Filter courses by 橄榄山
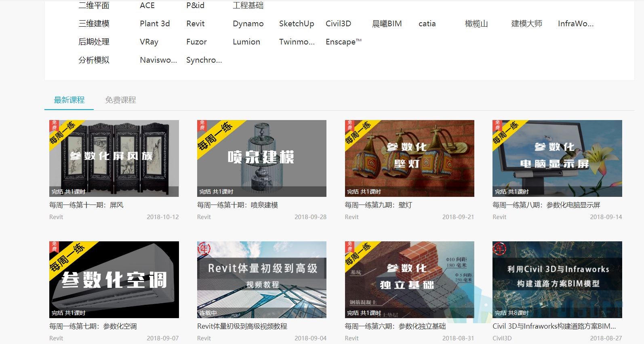 (x=476, y=23)
